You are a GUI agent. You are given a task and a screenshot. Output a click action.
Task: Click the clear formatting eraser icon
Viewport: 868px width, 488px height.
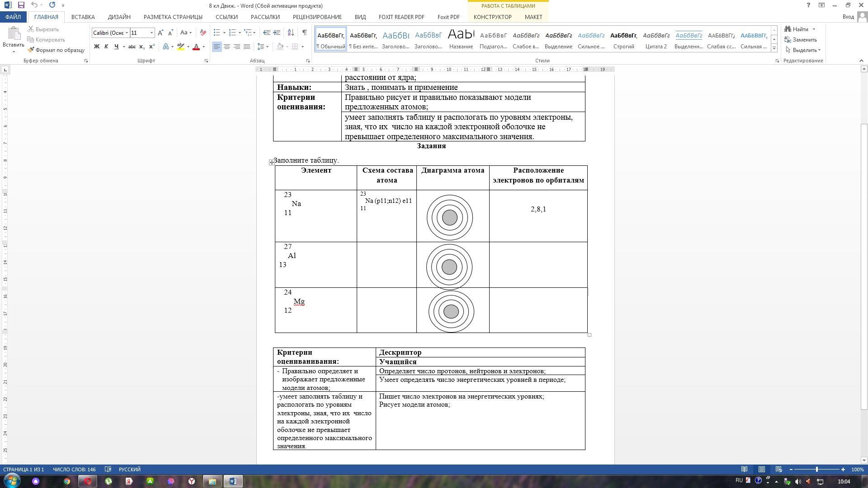pyautogui.click(x=203, y=33)
